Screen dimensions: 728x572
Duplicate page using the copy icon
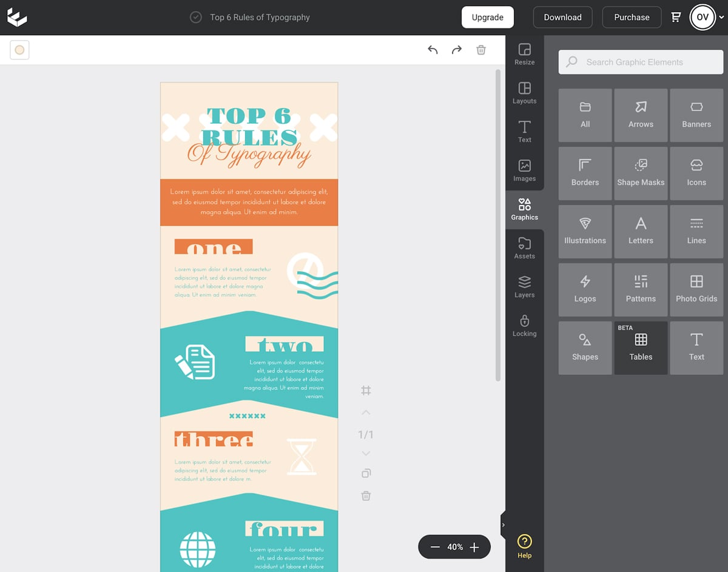366,473
